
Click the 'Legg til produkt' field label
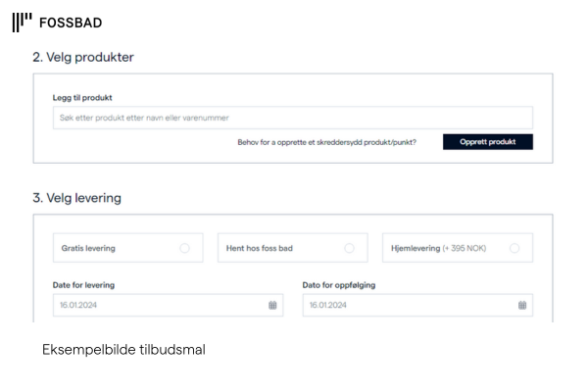[82, 98]
